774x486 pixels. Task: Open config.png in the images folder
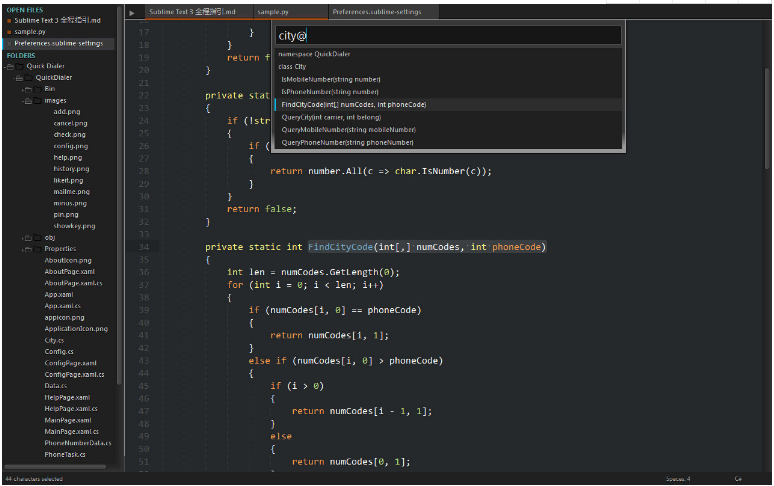(70, 146)
